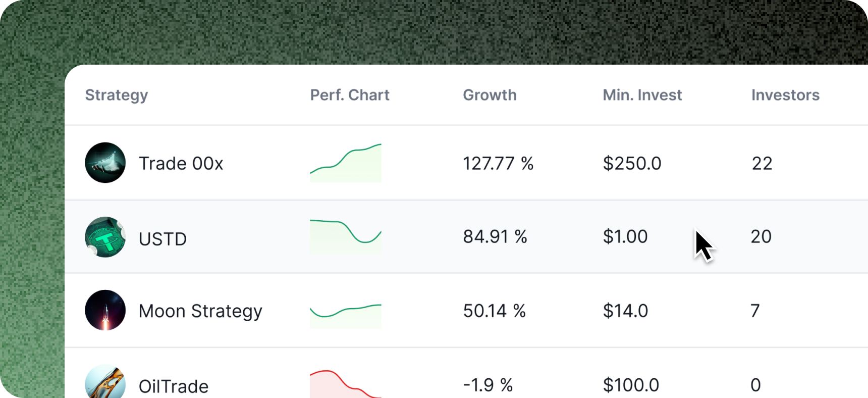Select the USTD strategy name
Screen dimensions: 868x398
click(x=162, y=239)
